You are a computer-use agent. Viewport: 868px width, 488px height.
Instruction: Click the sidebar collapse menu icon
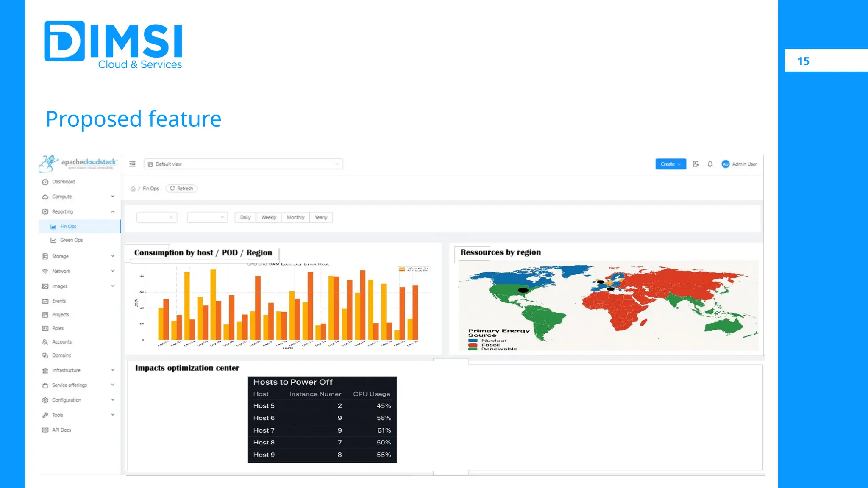[132, 164]
